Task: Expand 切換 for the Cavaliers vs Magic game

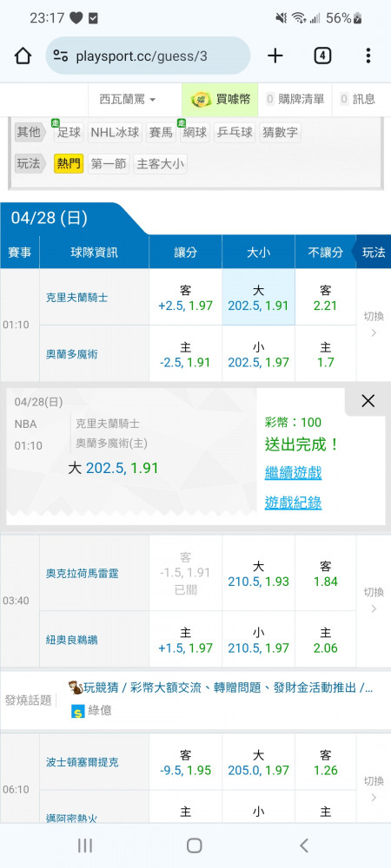Action: (374, 325)
